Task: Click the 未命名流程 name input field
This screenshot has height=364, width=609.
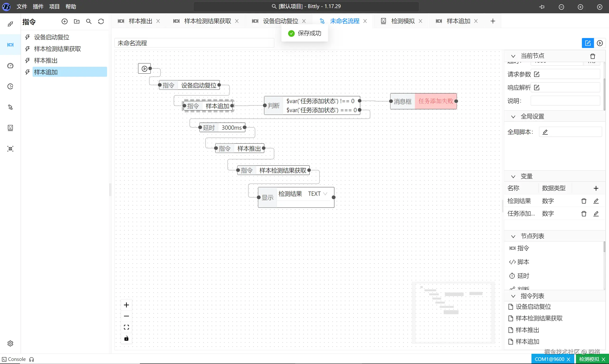Action: (x=194, y=43)
